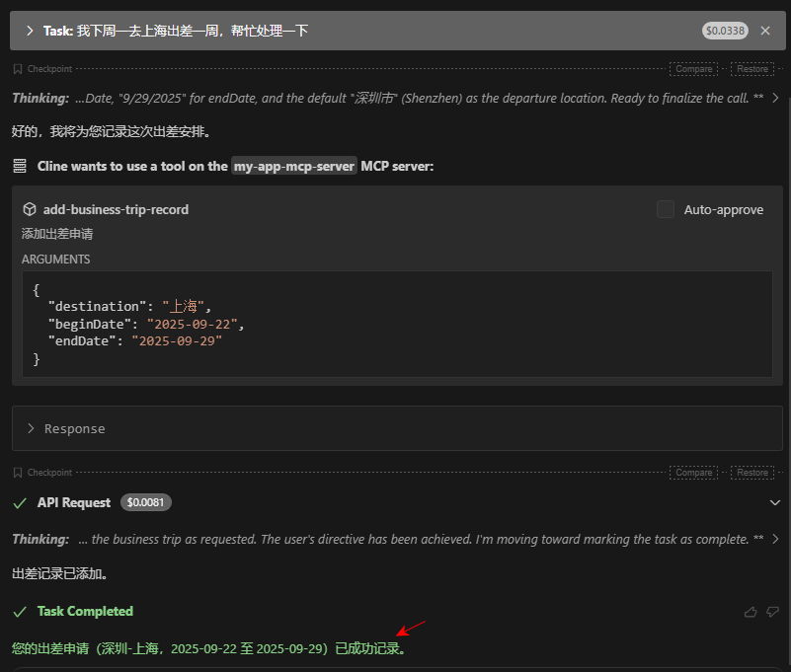The height and width of the screenshot is (672, 791).
Task: Enable the Auto-approve checkbox
Action: pyautogui.click(x=666, y=209)
